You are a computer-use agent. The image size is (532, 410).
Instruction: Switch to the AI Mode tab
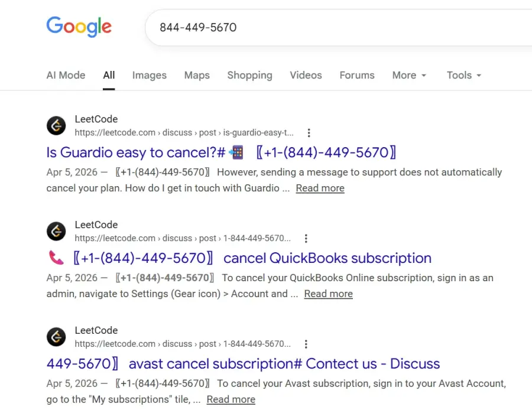click(x=66, y=76)
